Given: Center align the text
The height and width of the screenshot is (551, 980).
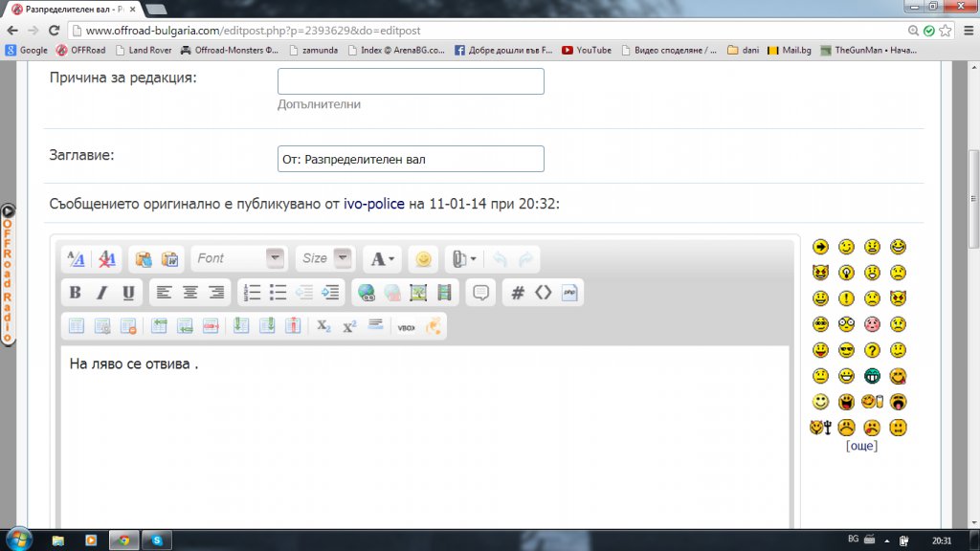Looking at the screenshot, I should click(x=190, y=293).
